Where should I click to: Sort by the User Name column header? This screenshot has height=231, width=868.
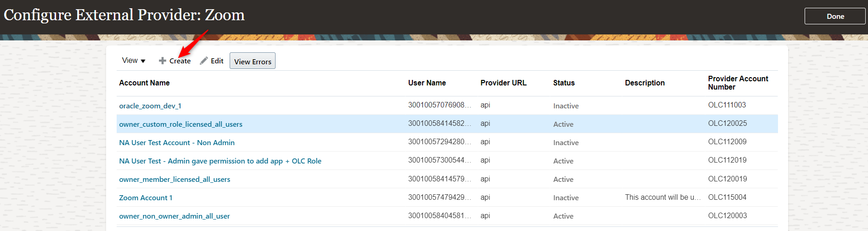(427, 83)
